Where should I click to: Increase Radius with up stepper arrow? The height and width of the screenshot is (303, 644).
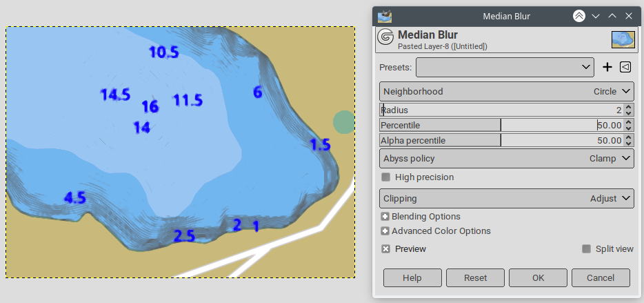click(x=628, y=107)
